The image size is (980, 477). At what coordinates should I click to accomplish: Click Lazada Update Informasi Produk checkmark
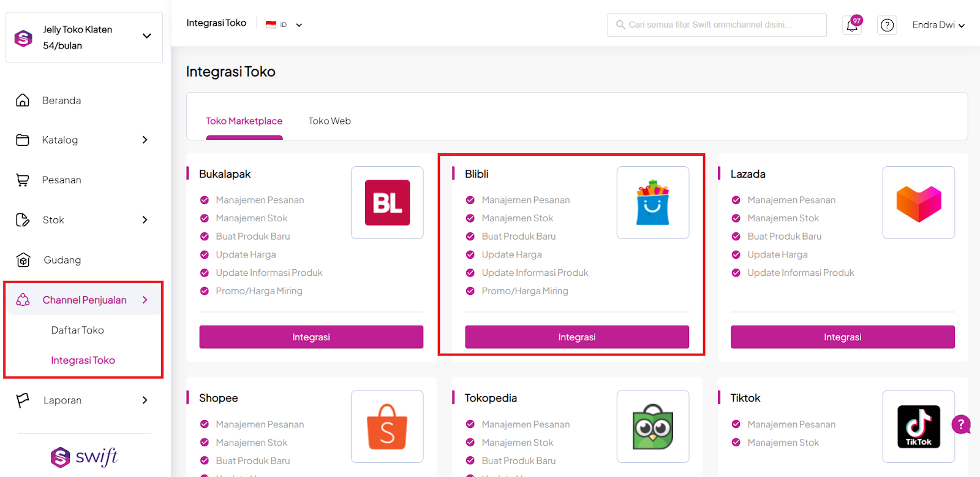click(x=736, y=273)
